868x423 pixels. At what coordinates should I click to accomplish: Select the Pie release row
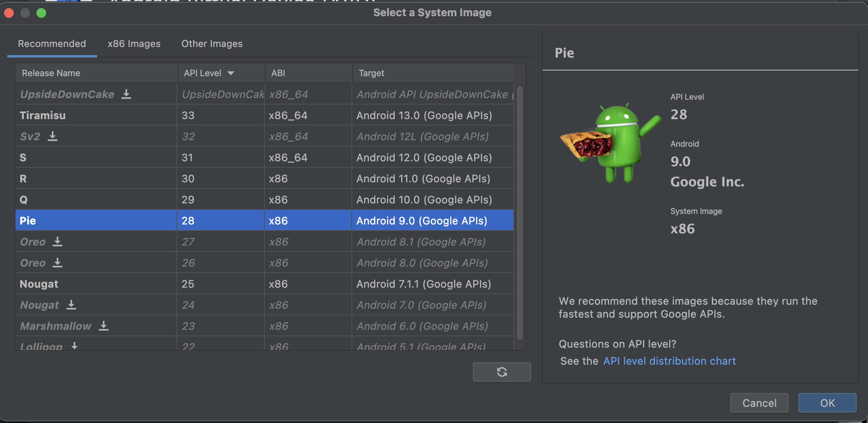click(x=264, y=221)
